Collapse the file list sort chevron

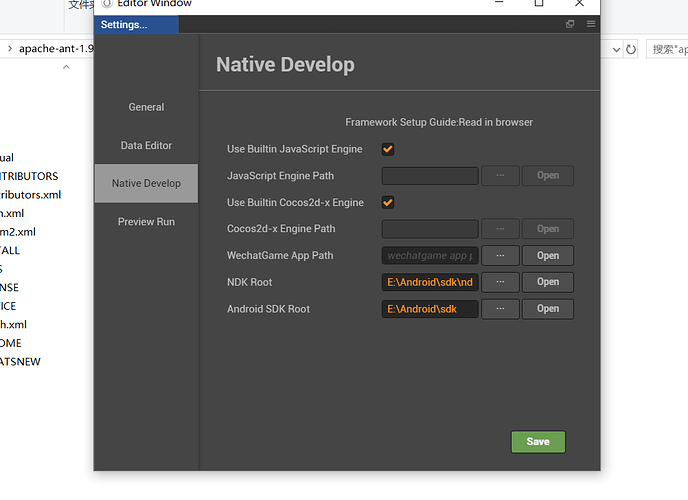pyautogui.click(x=67, y=68)
